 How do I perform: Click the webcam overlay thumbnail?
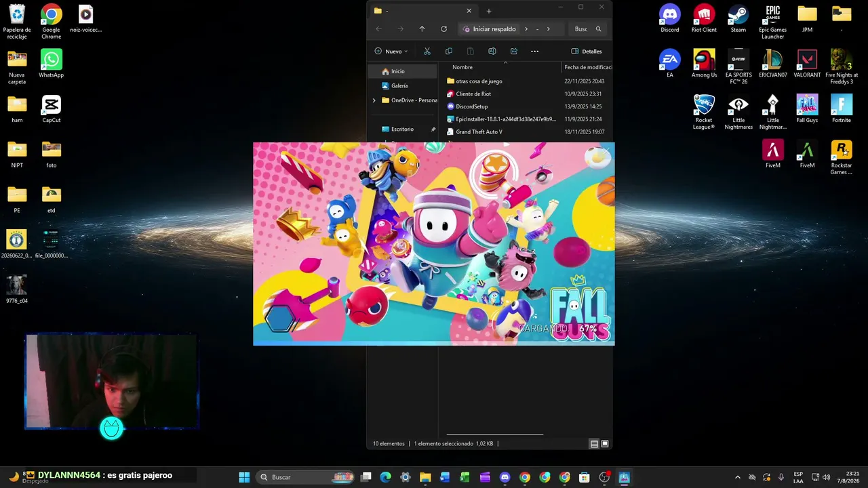pos(112,382)
